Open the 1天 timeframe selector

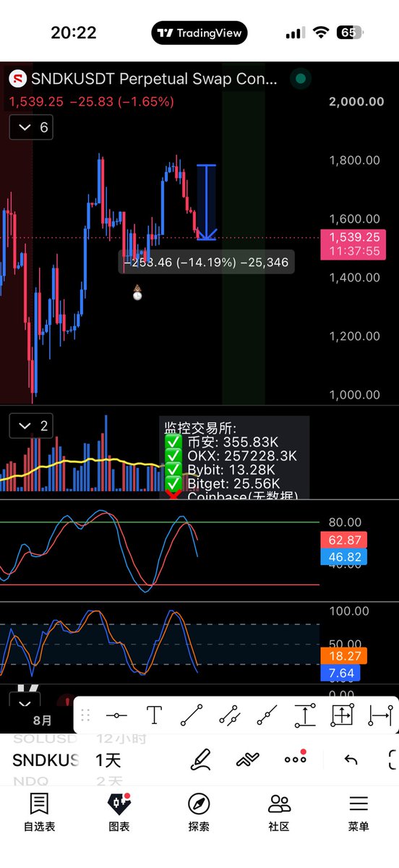[108, 760]
